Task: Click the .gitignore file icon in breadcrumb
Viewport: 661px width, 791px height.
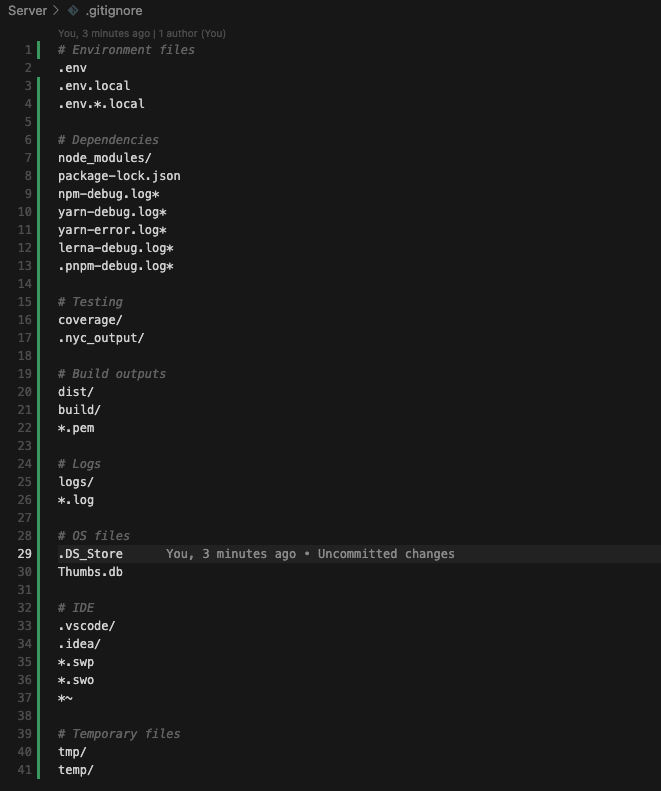Action: click(73, 11)
